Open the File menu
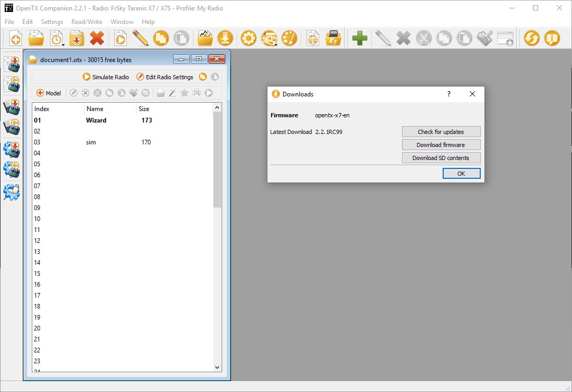572x392 pixels. point(9,22)
